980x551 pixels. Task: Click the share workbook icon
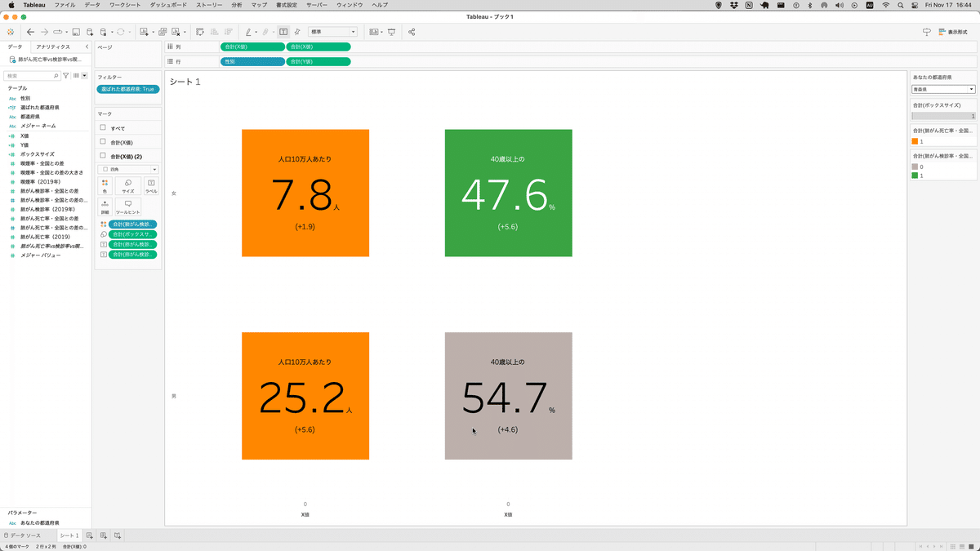(x=412, y=32)
